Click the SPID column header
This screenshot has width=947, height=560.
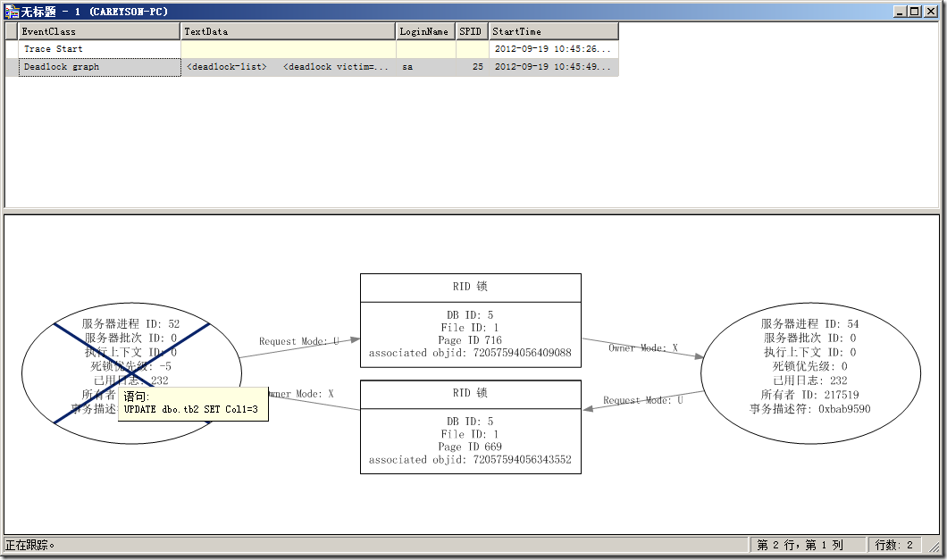pyautogui.click(x=471, y=31)
